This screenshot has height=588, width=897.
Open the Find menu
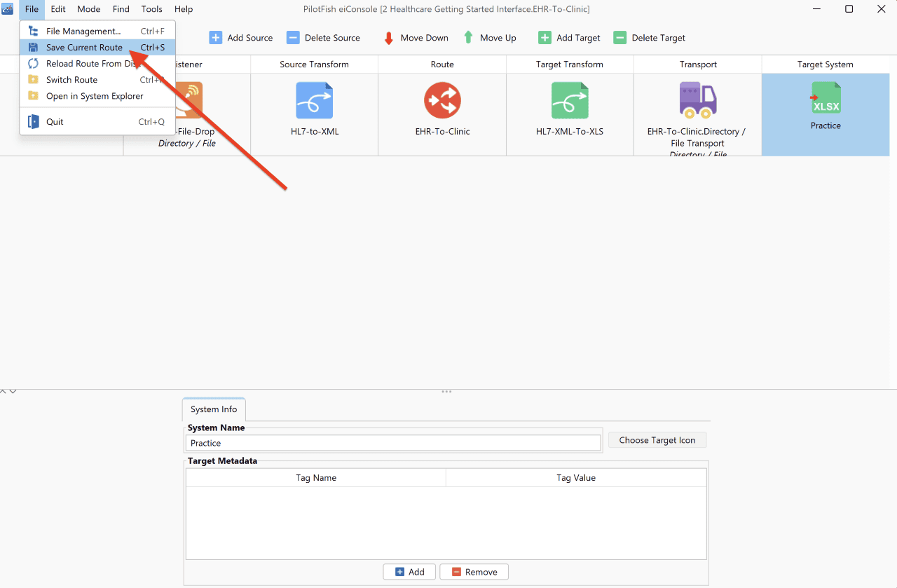point(121,9)
